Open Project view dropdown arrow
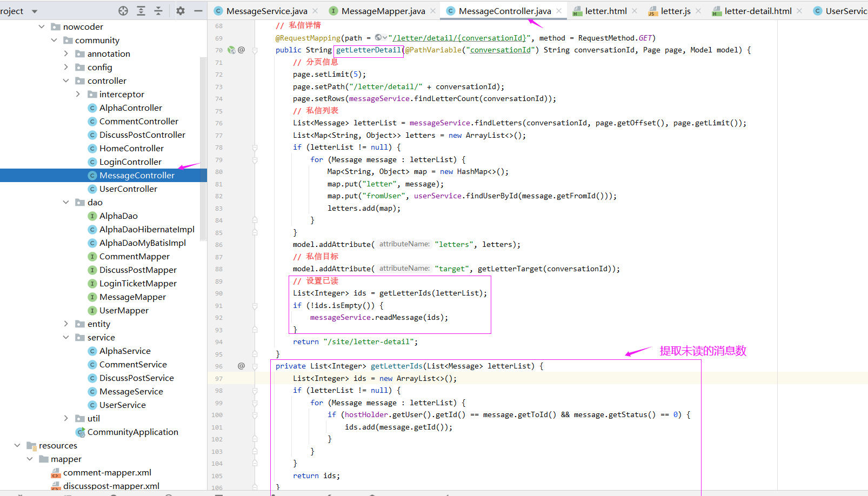 click(x=35, y=11)
